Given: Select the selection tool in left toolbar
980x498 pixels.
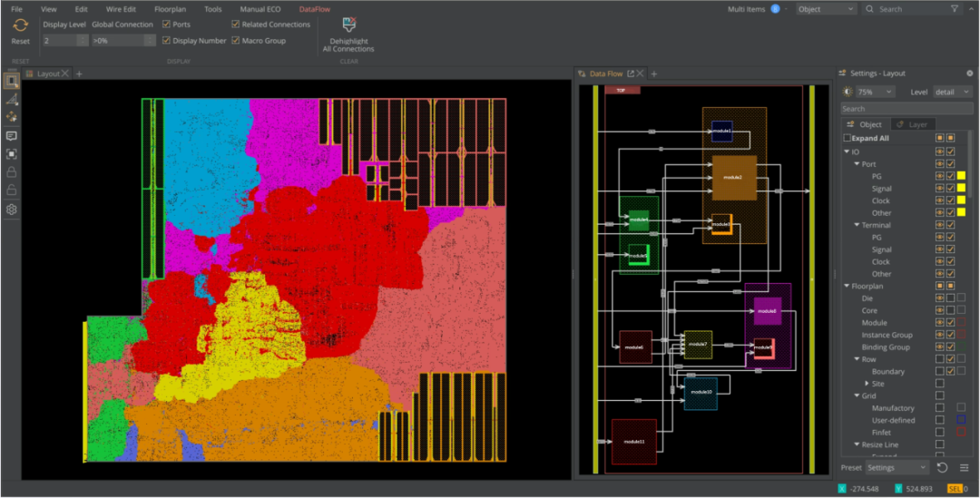Looking at the screenshot, I should pyautogui.click(x=11, y=81).
